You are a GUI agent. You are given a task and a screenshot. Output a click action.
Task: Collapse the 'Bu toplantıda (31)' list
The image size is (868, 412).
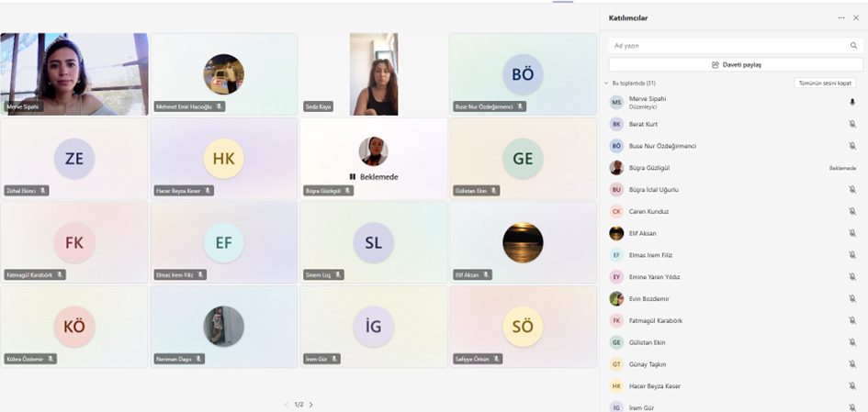pos(606,83)
